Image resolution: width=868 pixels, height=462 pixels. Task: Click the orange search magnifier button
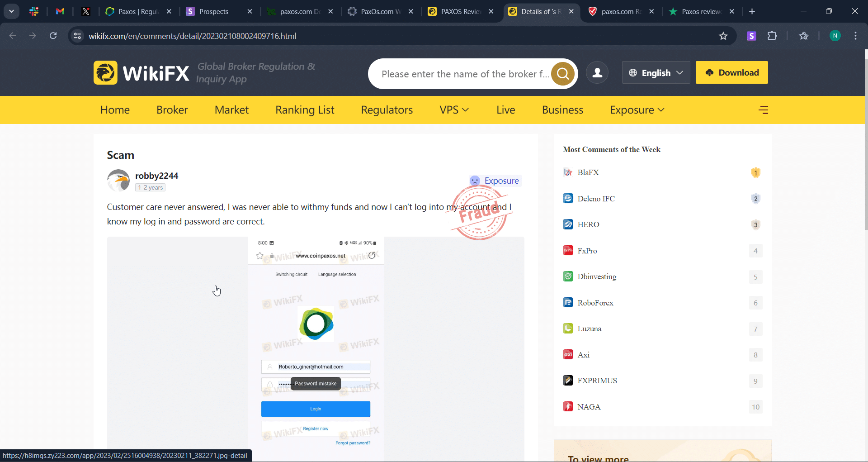click(x=563, y=73)
